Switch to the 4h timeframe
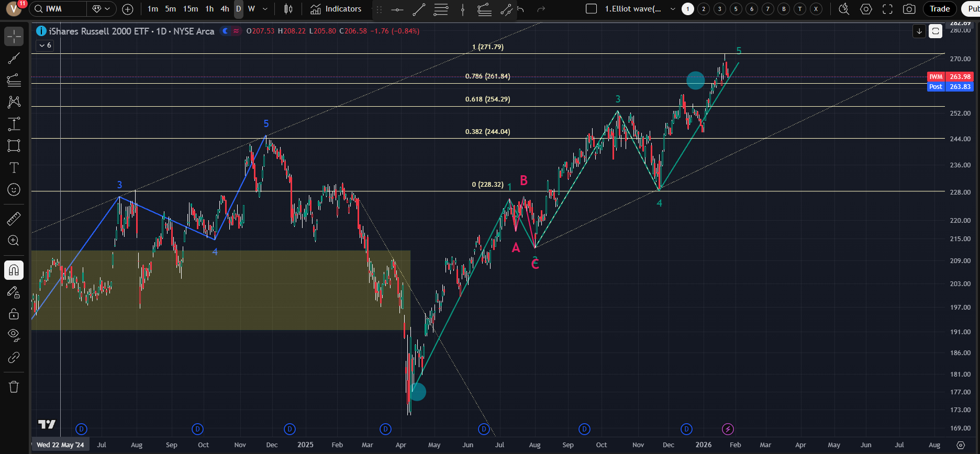The width and height of the screenshot is (980, 454). coord(225,9)
